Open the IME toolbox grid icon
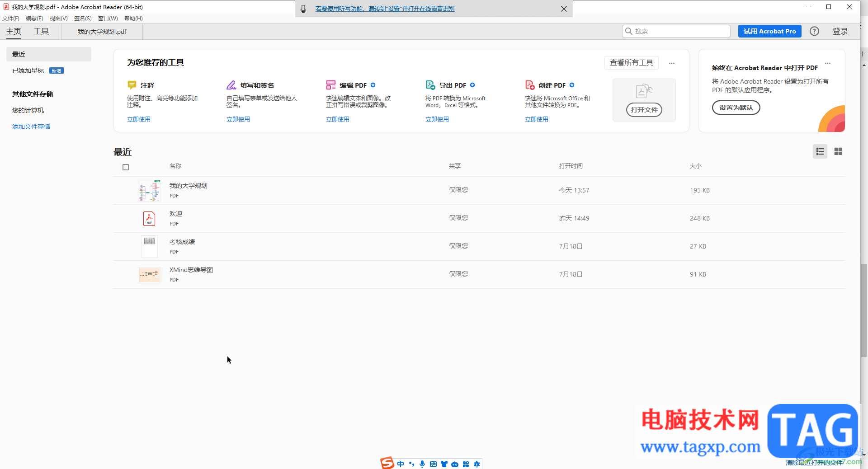This screenshot has width=868, height=469. click(466, 464)
